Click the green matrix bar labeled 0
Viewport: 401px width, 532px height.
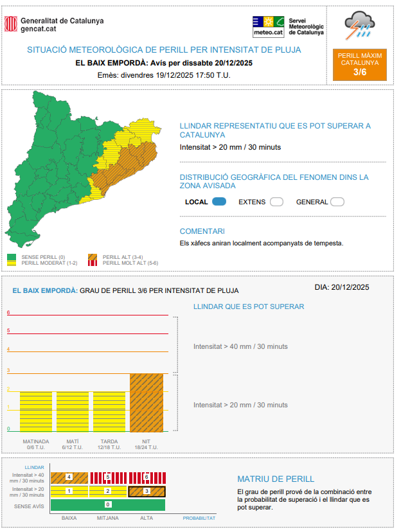107,505
